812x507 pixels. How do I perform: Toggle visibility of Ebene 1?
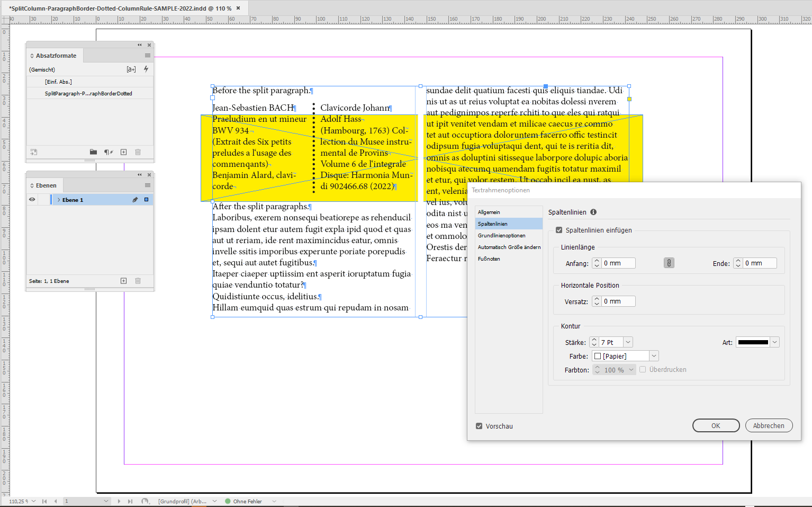pyautogui.click(x=32, y=199)
